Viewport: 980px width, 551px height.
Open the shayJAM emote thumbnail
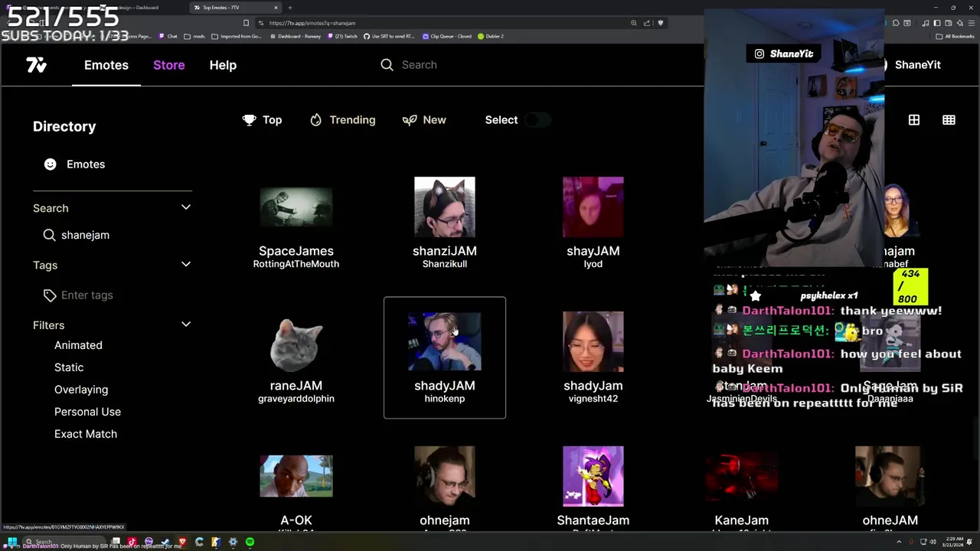click(593, 207)
